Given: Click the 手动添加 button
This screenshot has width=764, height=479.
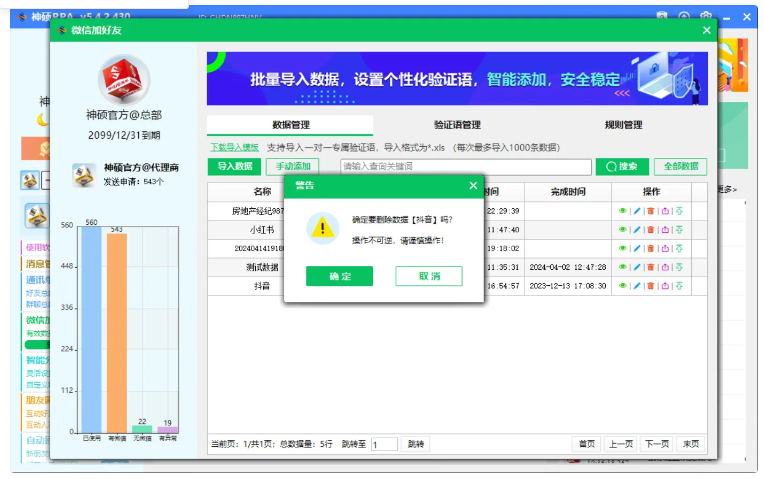Looking at the screenshot, I should pyautogui.click(x=293, y=166).
